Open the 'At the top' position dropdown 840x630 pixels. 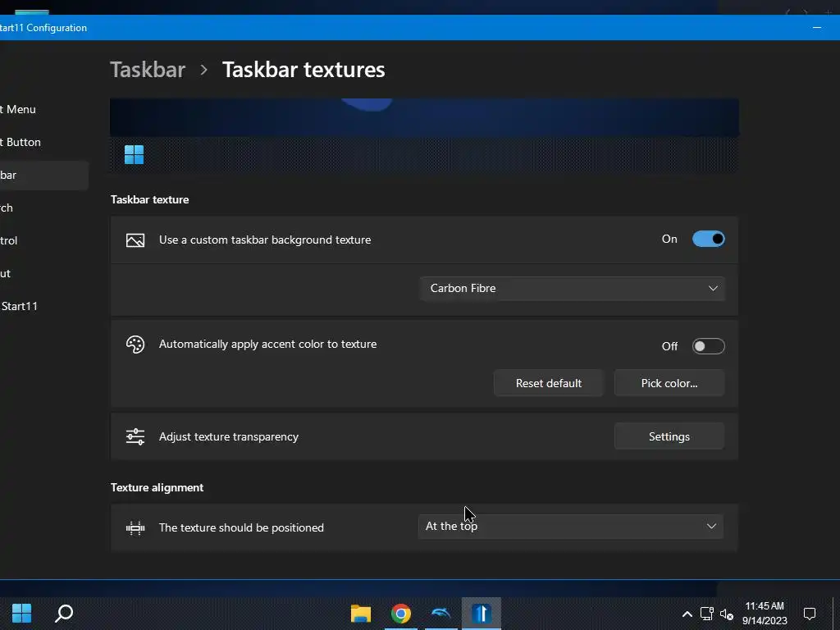coord(571,526)
